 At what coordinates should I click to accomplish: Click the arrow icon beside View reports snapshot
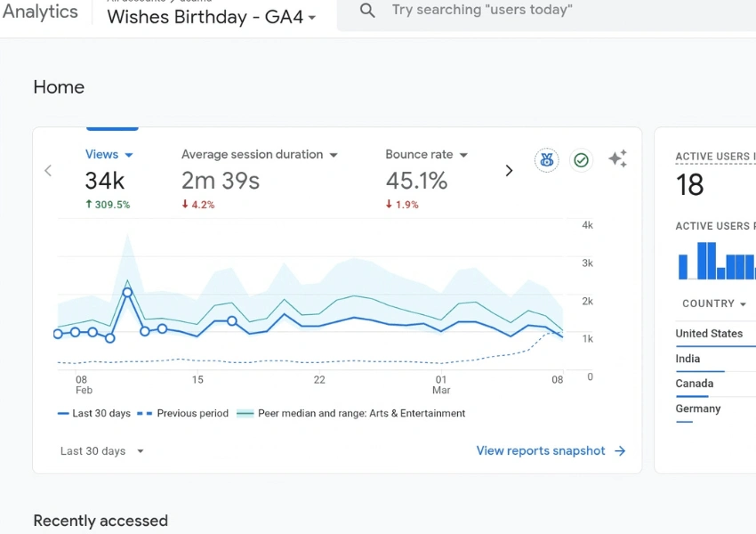pyautogui.click(x=620, y=451)
